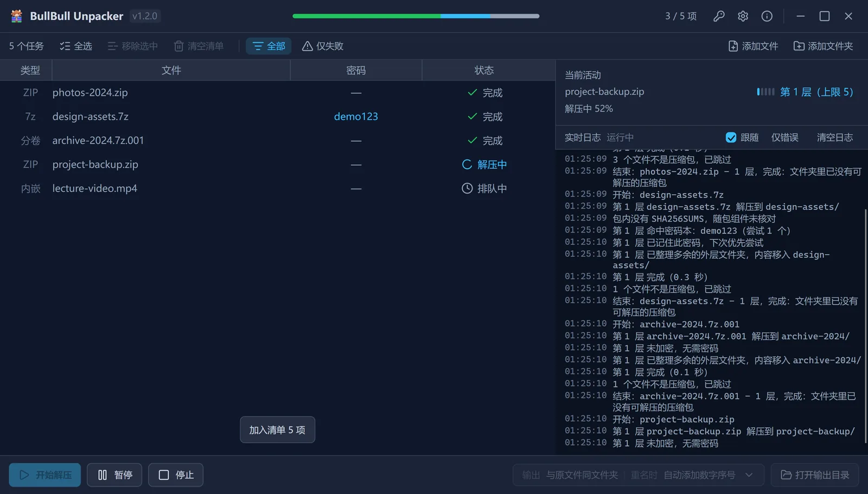Select the lecture-video.mp4 row
This screenshot has width=868, height=494.
(277, 188)
